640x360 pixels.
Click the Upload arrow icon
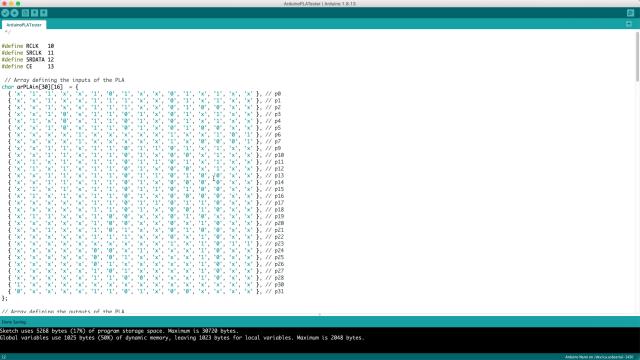coord(15,13)
